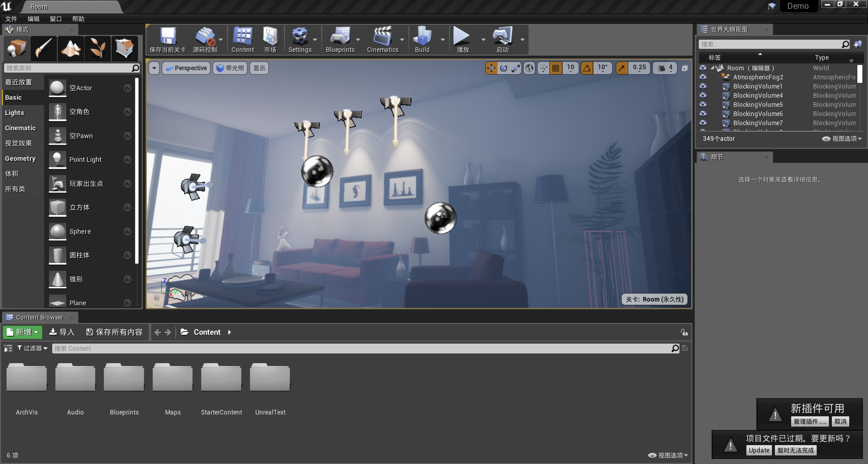Viewport: 868px width, 464px height.
Task: Select the Lights category tab
Action: pos(15,113)
